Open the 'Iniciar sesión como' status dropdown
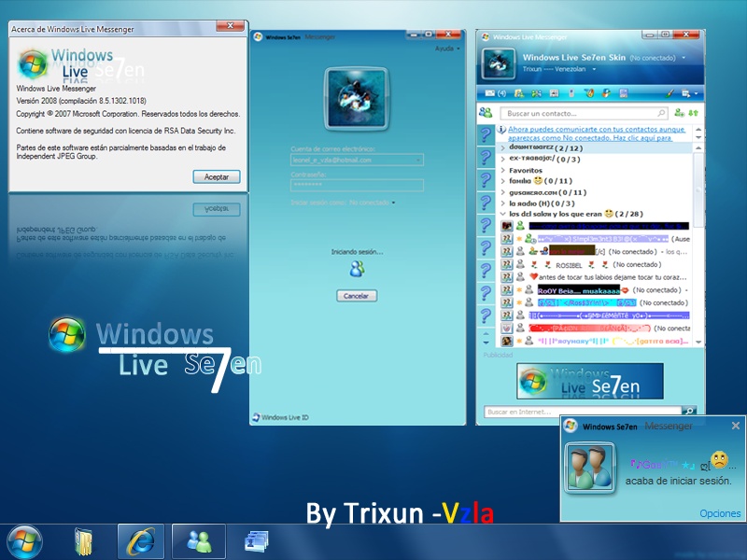The width and height of the screenshot is (747, 560). pos(393,203)
